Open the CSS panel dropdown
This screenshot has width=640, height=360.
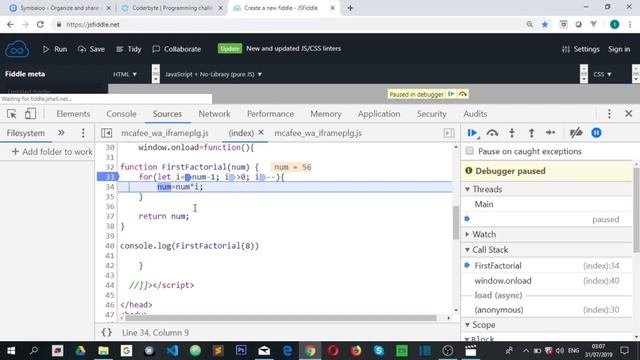click(602, 74)
